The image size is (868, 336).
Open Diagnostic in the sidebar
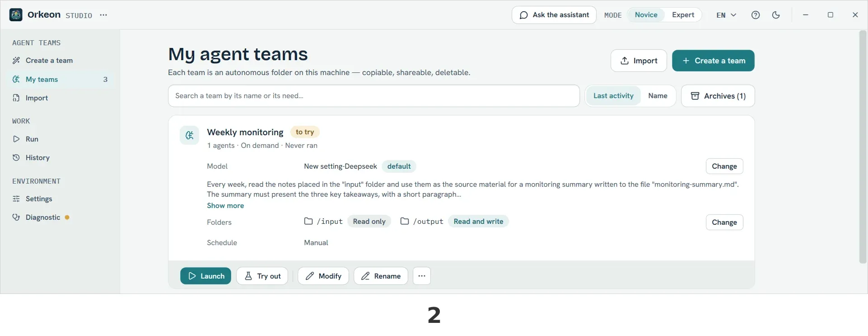coord(60,218)
